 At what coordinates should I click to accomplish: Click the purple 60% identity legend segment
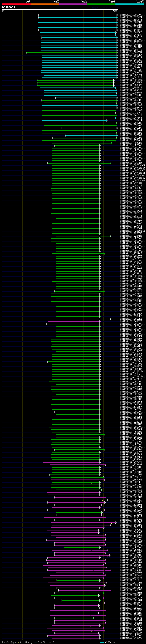tap(73, 4)
